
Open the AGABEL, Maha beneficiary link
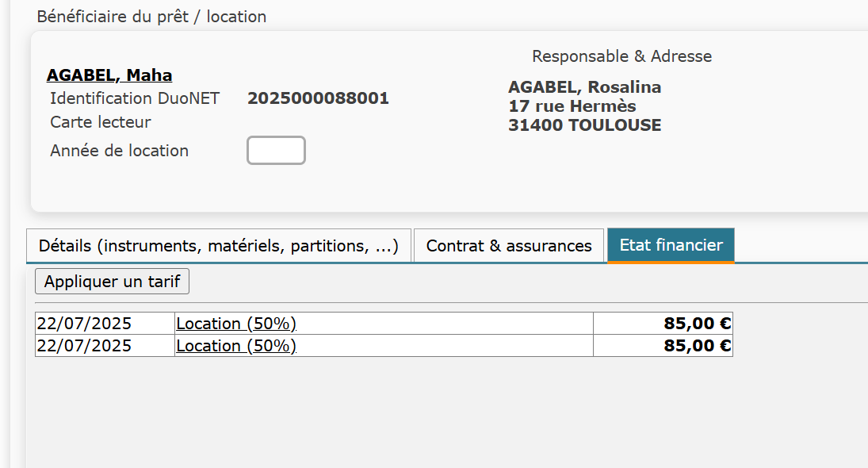point(109,75)
